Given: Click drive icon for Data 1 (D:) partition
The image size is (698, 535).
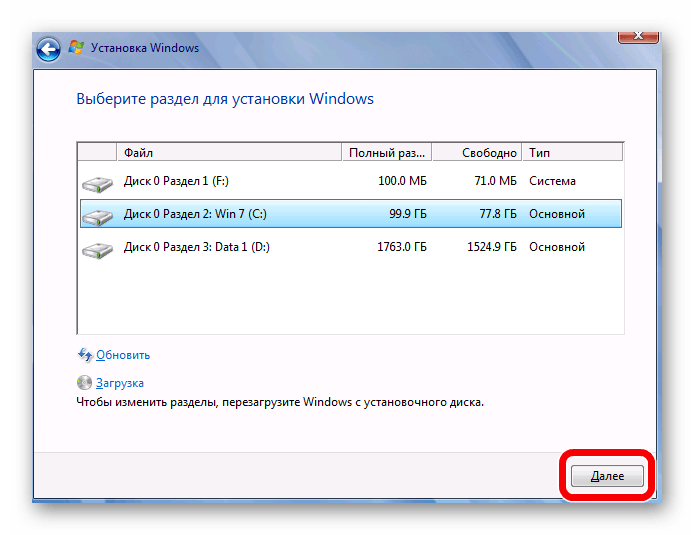Looking at the screenshot, I should point(97,250).
